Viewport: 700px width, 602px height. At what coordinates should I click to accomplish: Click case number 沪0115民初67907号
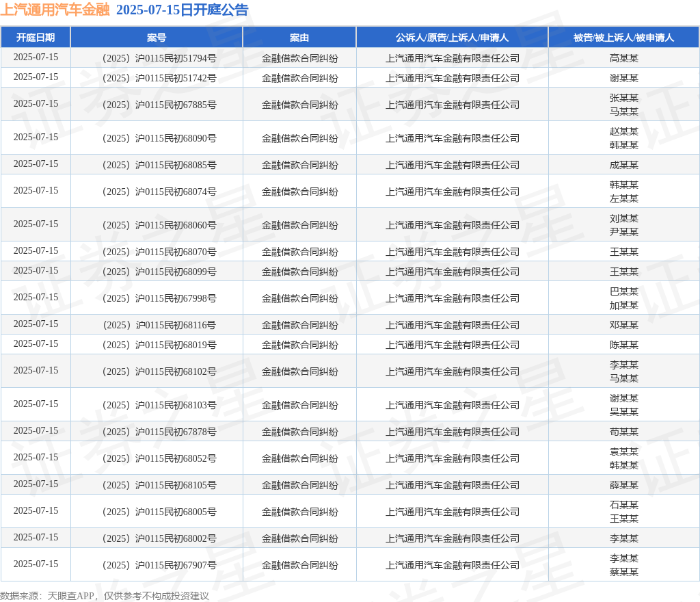[176, 565]
